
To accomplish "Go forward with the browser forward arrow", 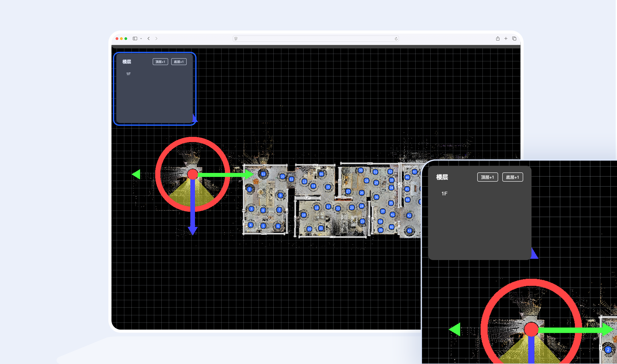I will tap(156, 39).
